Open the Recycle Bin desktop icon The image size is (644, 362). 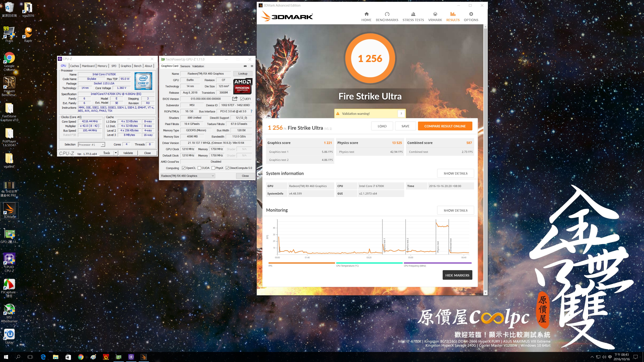(9, 10)
